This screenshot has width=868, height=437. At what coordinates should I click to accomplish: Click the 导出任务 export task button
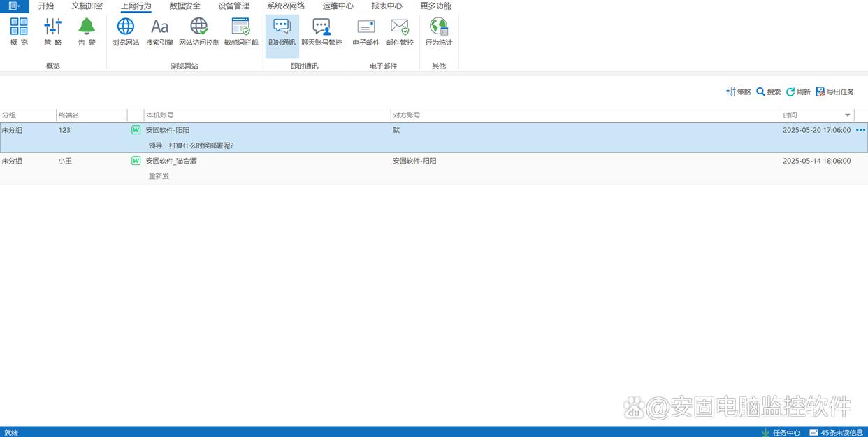(835, 92)
